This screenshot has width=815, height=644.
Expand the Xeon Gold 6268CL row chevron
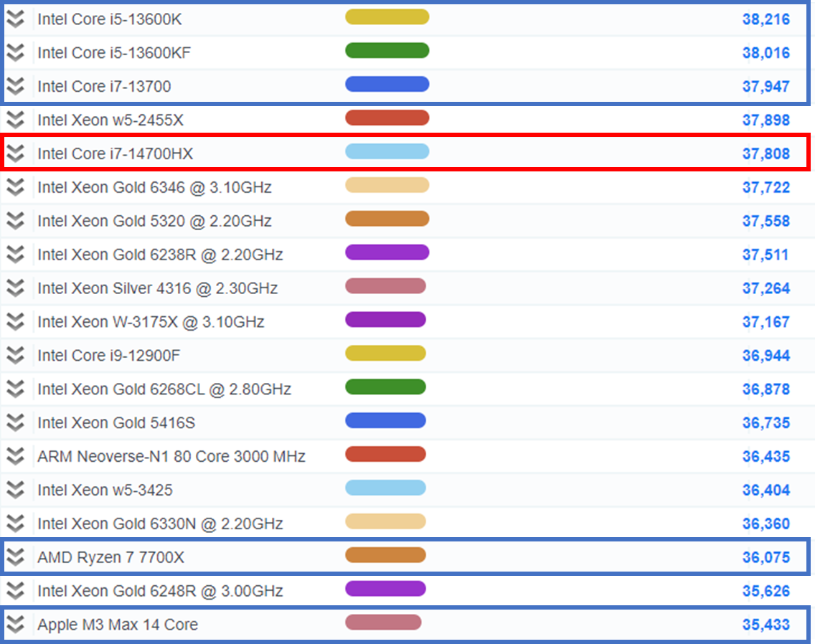(x=16, y=389)
